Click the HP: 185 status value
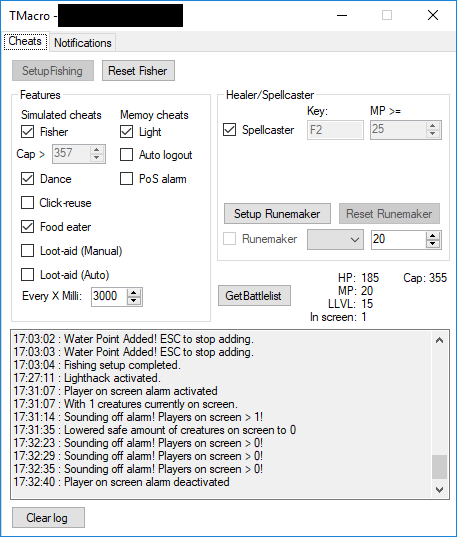Viewport: 457px width, 537px height. click(x=358, y=278)
